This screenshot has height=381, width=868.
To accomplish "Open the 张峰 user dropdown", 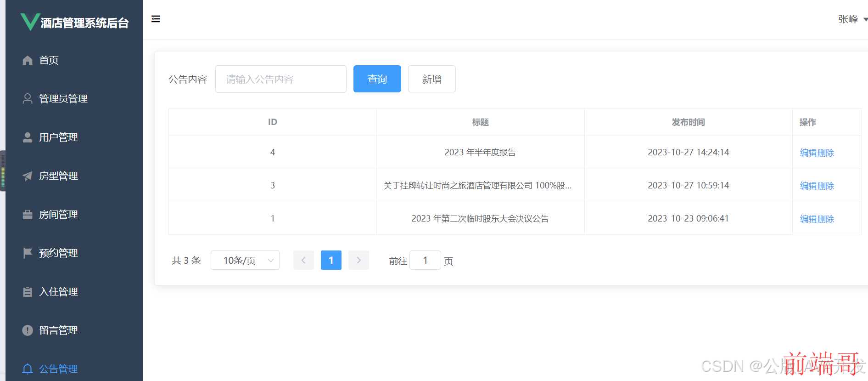I will click(x=852, y=19).
